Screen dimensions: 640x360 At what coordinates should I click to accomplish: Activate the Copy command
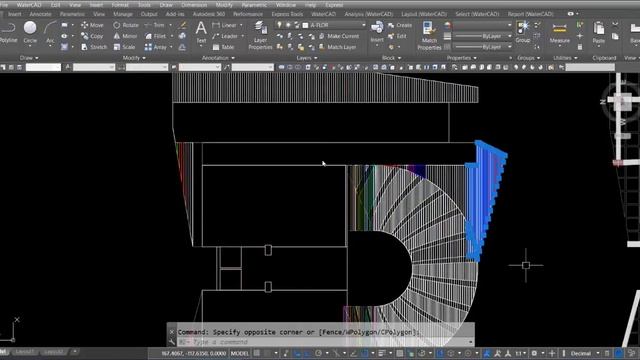coord(92,36)
